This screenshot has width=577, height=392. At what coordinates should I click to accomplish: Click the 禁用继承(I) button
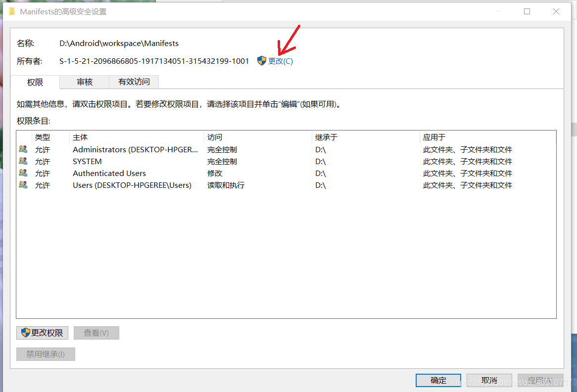pos(46,354)
